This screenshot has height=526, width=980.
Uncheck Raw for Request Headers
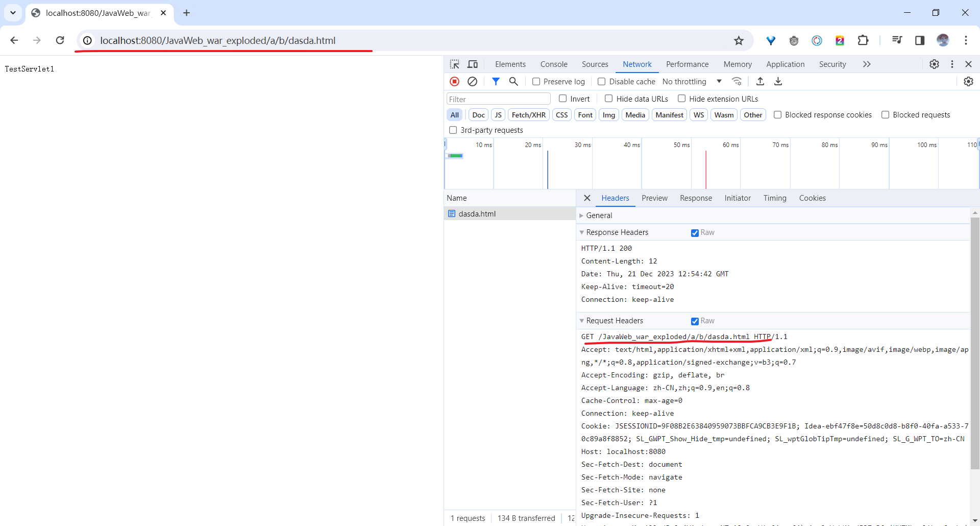[x=695, y=321]
